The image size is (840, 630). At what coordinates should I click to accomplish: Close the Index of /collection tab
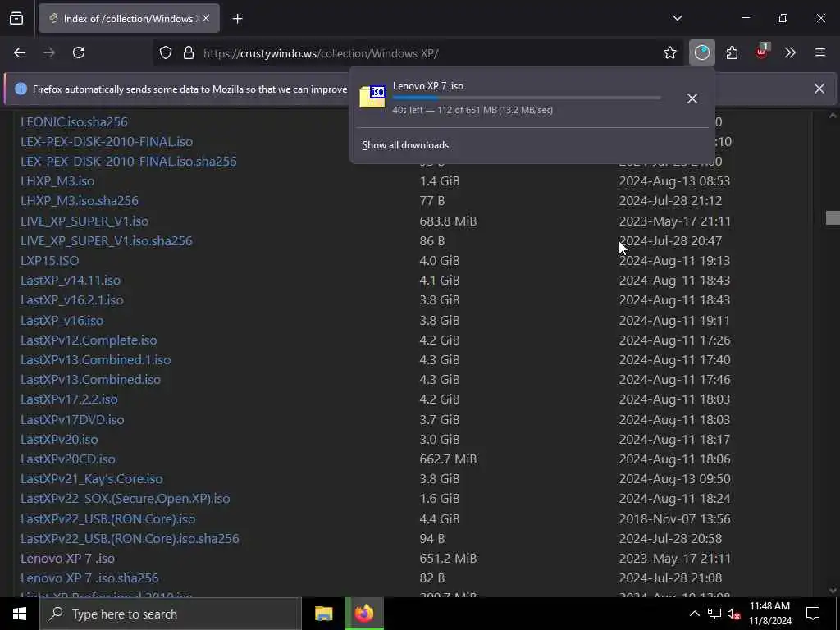coord(206,18)
